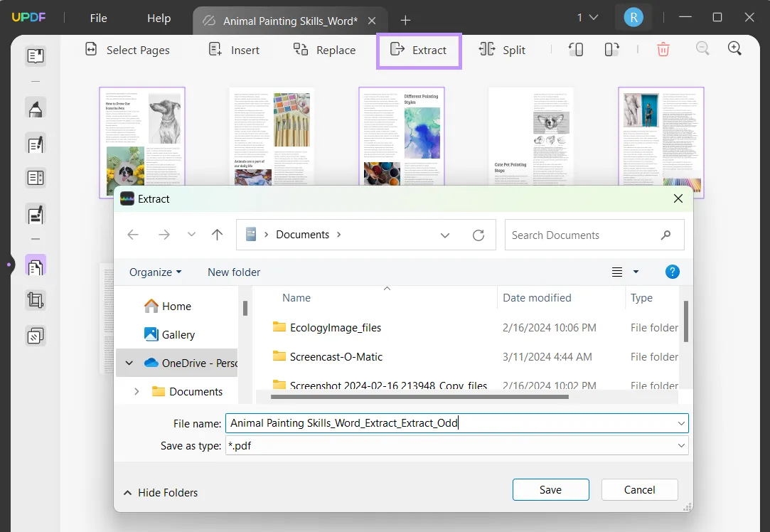Sort by Type column header
This screenshot has width=770, height=532.
[641, 298]
